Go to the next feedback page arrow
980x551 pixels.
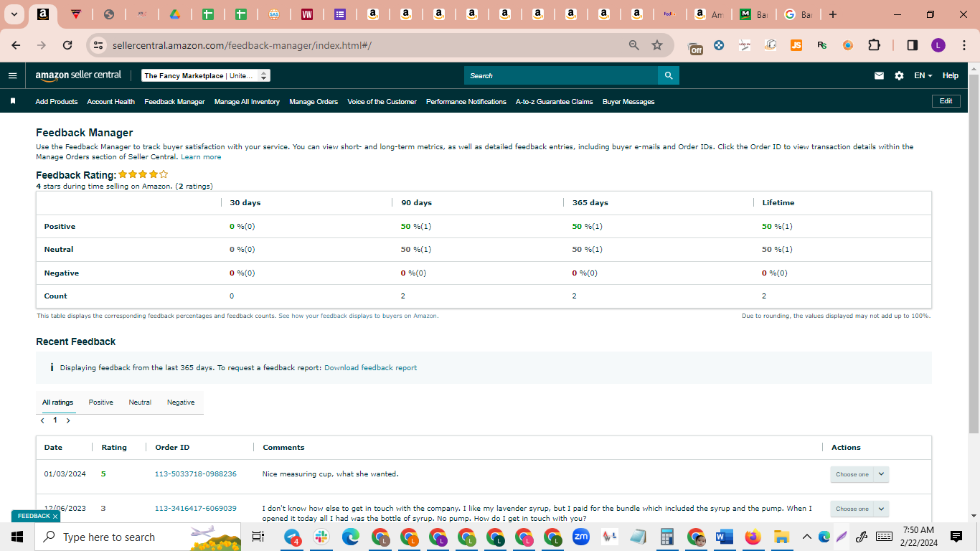[68, 420]
